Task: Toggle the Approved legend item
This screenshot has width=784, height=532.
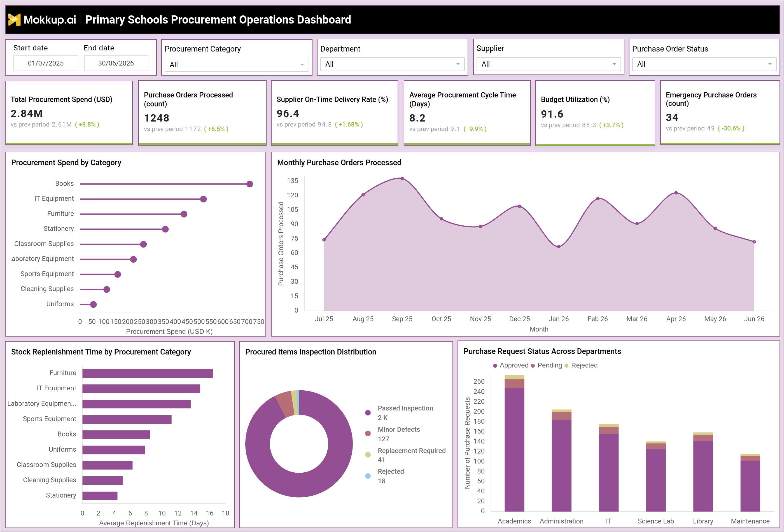Action: (510, 365)
